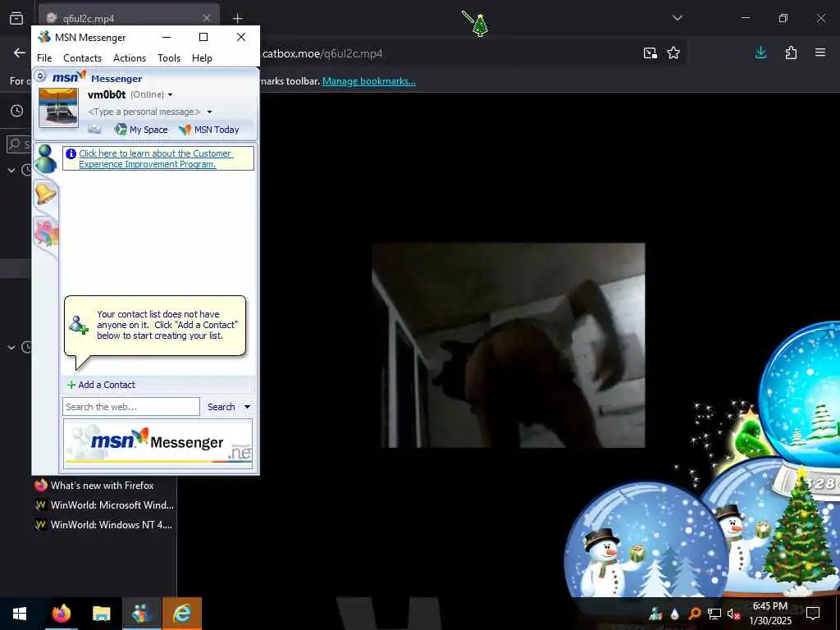Click the vm0b0t display picture thumbnail
The width and height of the screenshot is (840, 630).
(x=58, y=107)
